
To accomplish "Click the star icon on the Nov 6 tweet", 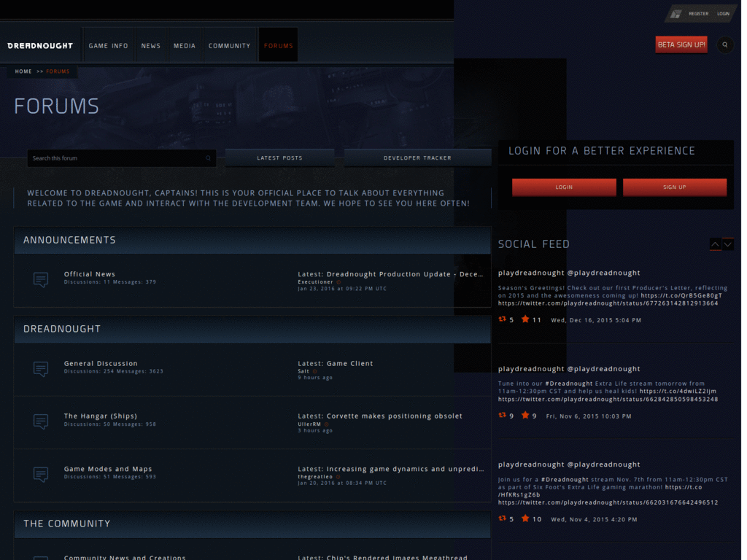I will (x=525, y=415).
